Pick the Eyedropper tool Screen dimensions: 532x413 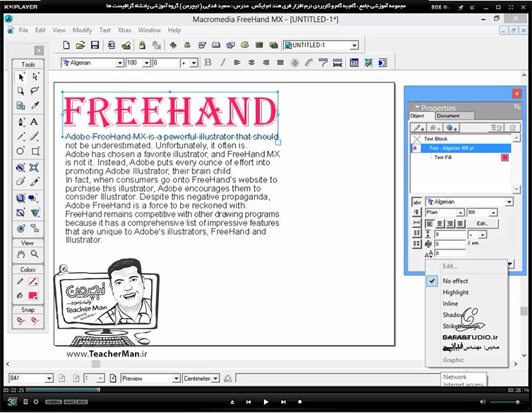tap(35, 105)
